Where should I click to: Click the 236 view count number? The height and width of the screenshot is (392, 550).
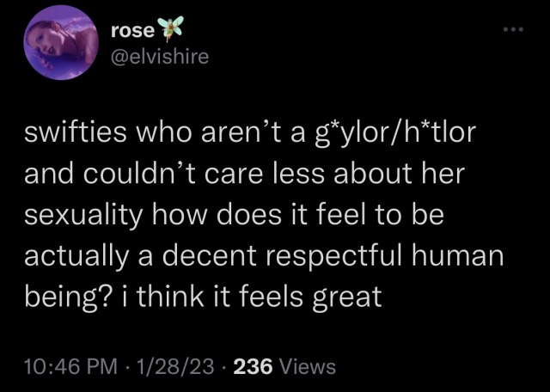pos(253,367)
